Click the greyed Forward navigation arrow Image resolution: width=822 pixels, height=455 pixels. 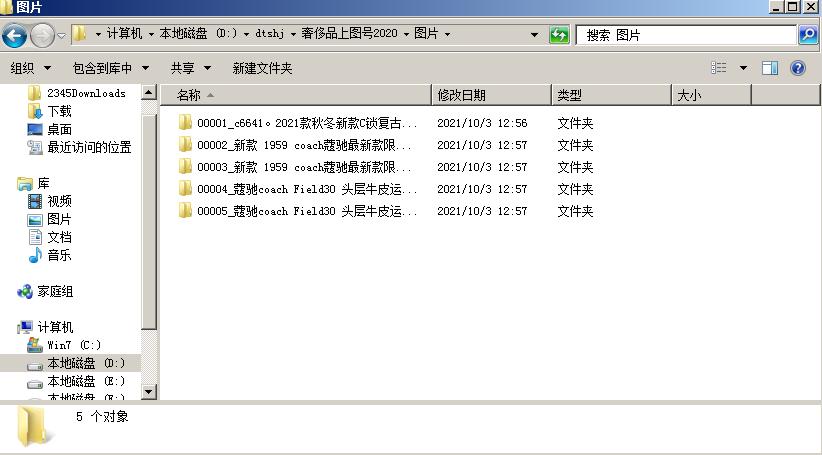[x=42, y=35]
